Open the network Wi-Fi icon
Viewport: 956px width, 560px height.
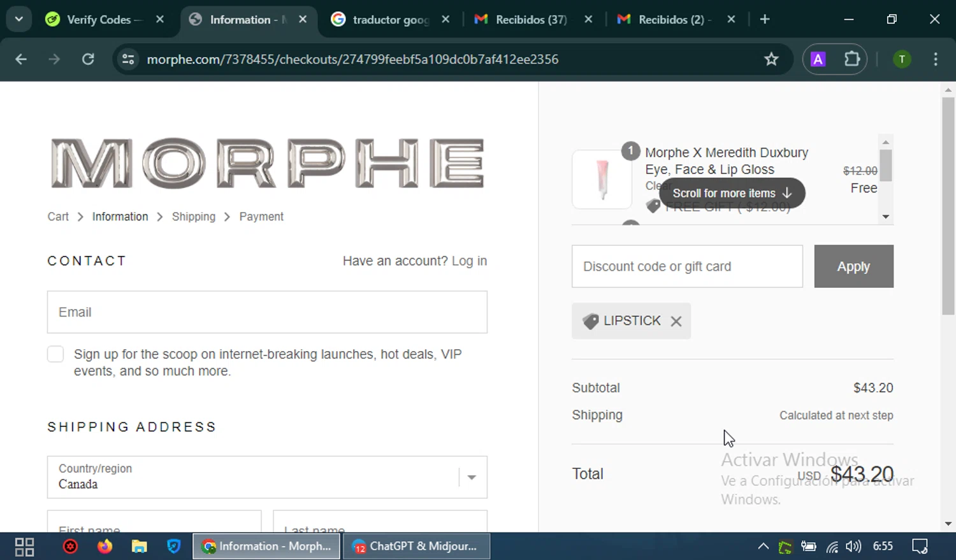[832, 547]
